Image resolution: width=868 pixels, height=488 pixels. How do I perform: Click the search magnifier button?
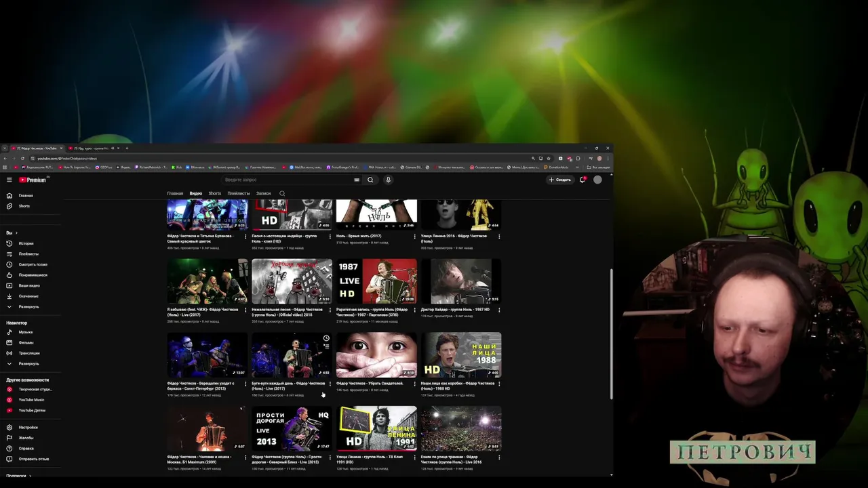(x=370, y=180)
